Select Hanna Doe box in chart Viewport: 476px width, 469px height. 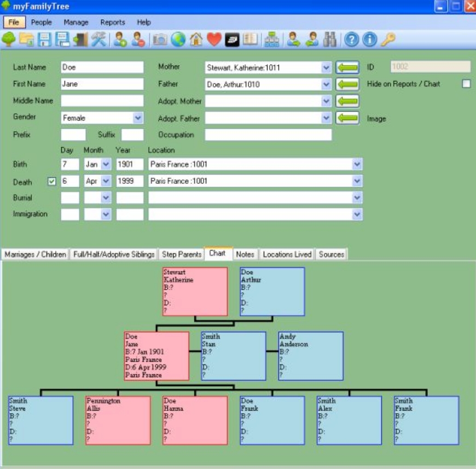[195, 420]
